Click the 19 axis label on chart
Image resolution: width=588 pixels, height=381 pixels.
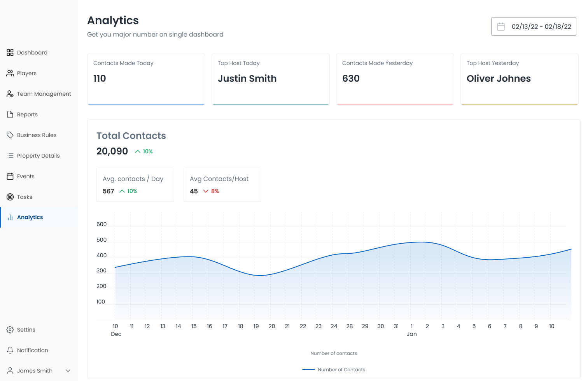[256, 326]
